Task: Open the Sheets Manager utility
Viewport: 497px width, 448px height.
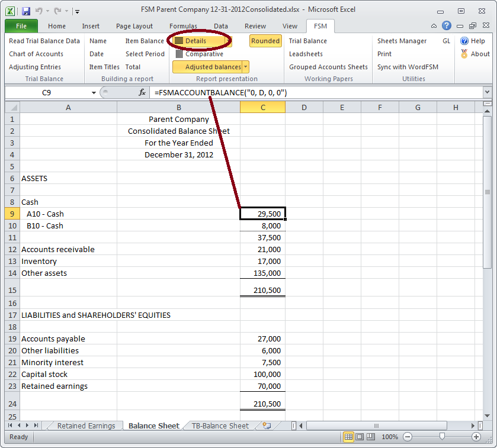Action: (x=402, y=41)
